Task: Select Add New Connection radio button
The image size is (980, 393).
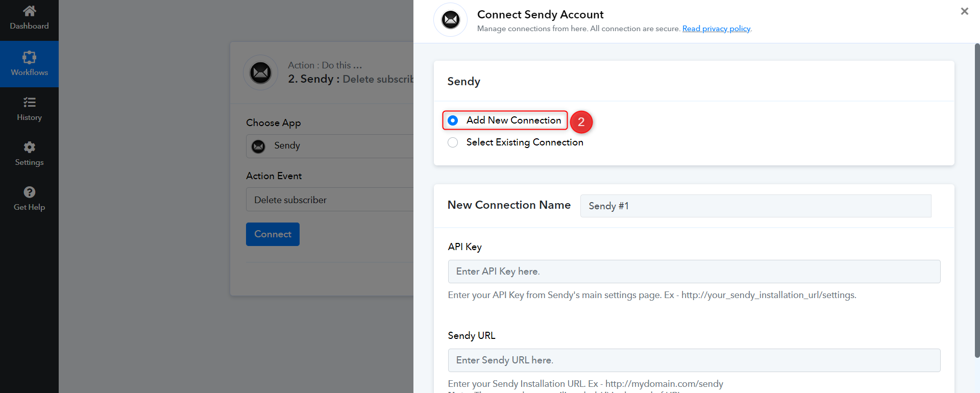Action: [453, 120]
